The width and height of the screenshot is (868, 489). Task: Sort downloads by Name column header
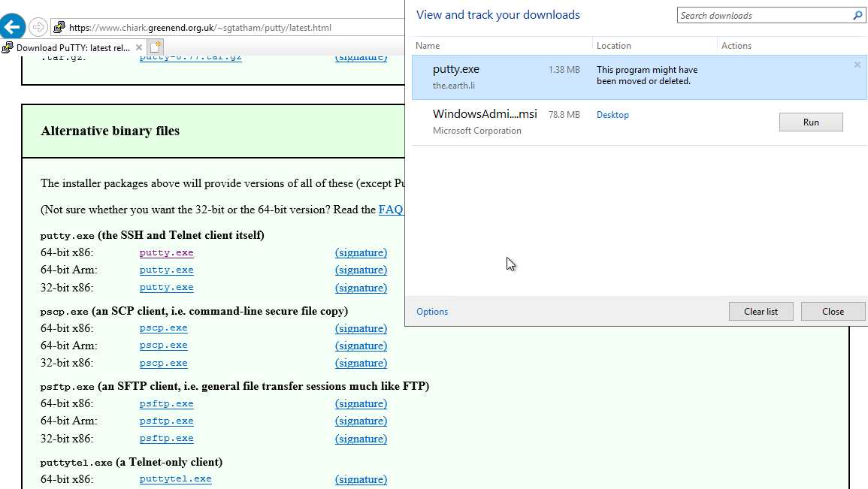[428, 46]
